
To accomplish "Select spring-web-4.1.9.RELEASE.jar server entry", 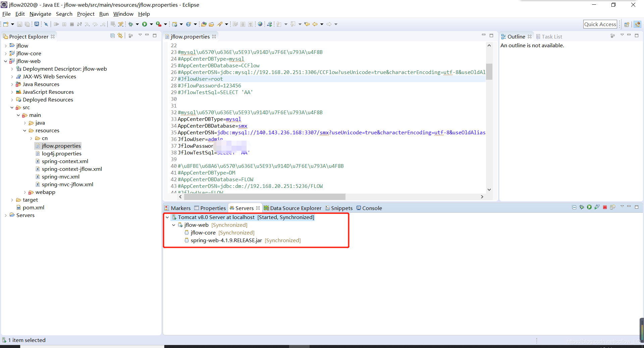I will point(226,240).
